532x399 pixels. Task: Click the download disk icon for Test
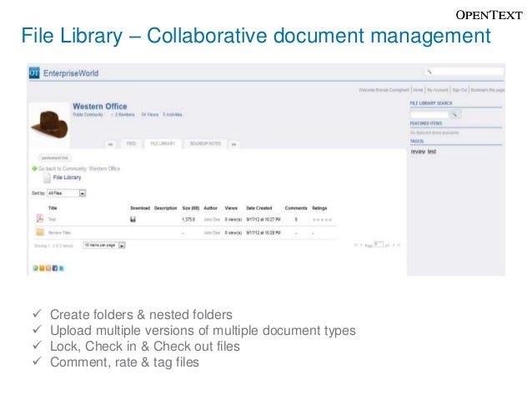133,219
